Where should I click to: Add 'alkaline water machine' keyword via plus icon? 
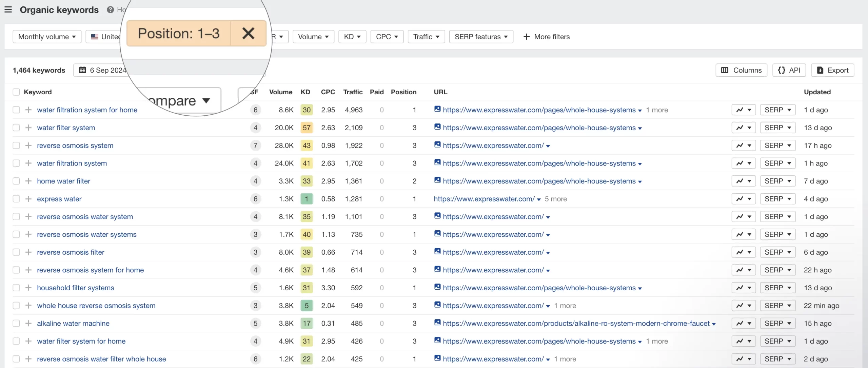click(x=28, y=323)
